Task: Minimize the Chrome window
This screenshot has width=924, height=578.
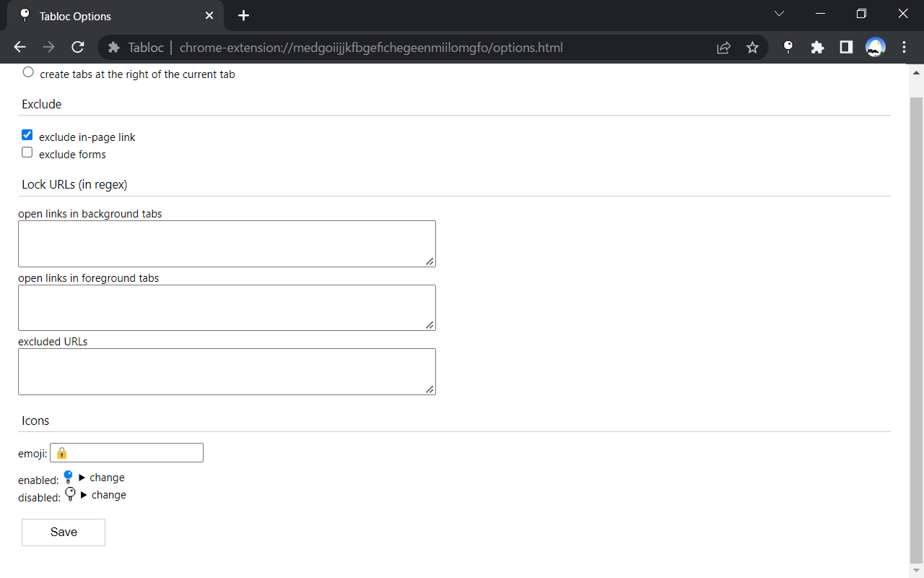Action: pos(821,14)
